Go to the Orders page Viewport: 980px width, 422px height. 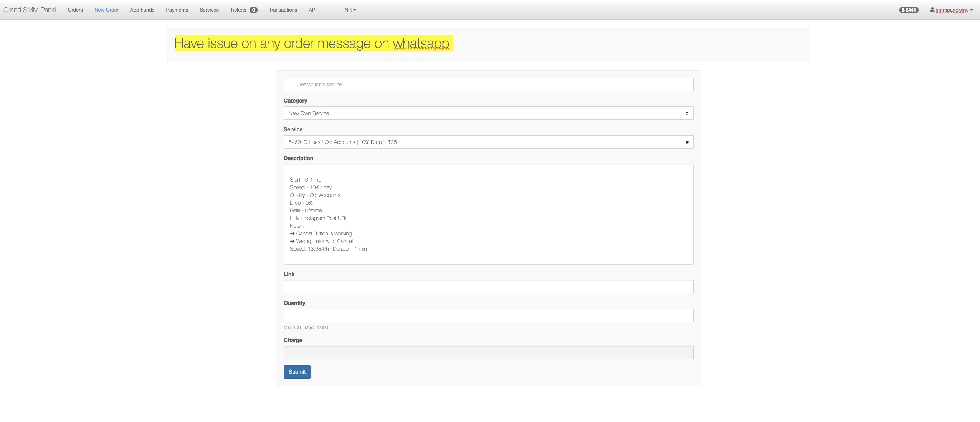[x=75, y=10]
